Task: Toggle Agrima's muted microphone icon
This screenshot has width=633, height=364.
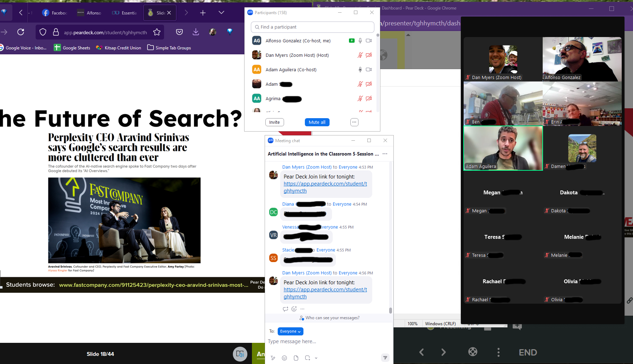Action: coord(360,98)
